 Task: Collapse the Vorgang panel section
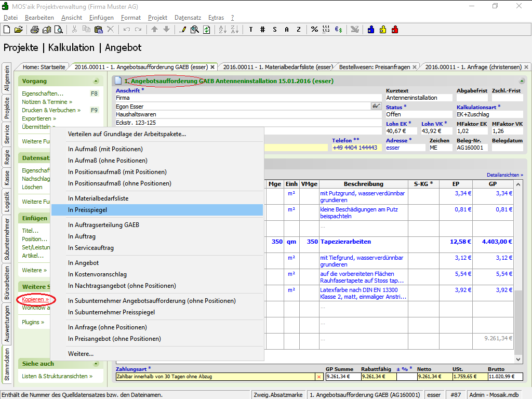96,81
